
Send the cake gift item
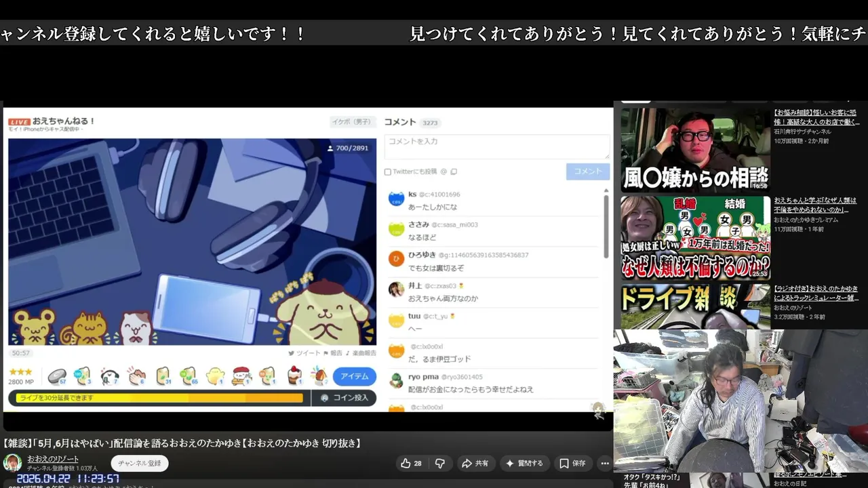[x=294, y=376]
